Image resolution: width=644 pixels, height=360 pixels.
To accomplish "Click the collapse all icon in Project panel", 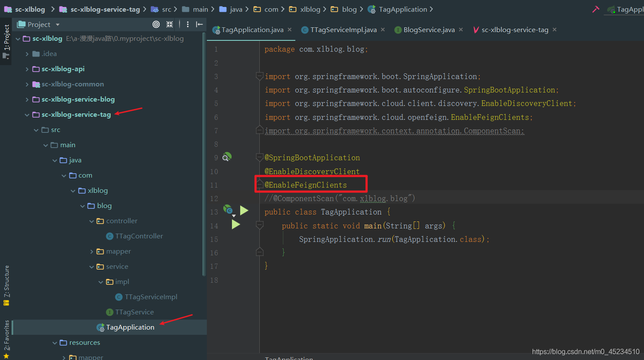I will 170,24.
